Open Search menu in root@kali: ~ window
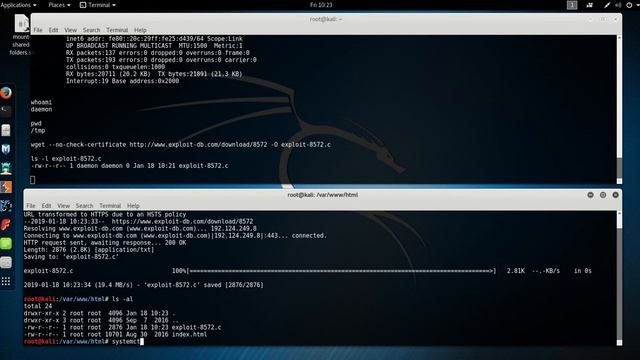Image resolution: width=640 pixels, height=360 pixels. click(x=91, y=30)
